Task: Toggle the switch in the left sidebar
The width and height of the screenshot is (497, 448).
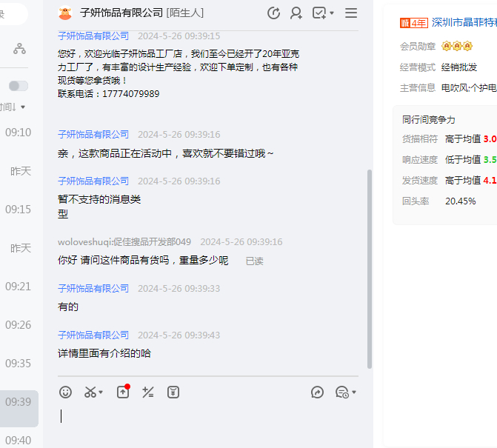Action: 19,86
